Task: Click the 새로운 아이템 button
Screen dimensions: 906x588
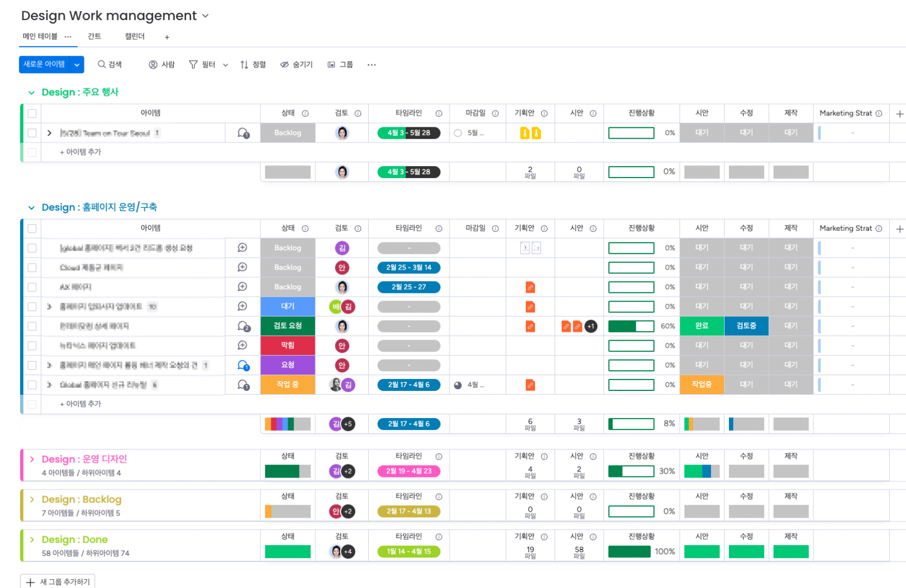Action: [x=44, y=64]
